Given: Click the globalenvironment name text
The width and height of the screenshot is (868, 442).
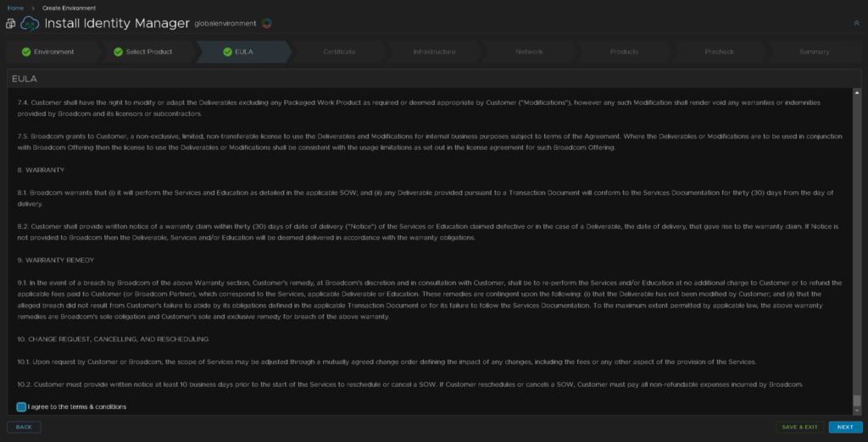Looking at the screenshot, I should pyautogui.click(x=225, y=24).
